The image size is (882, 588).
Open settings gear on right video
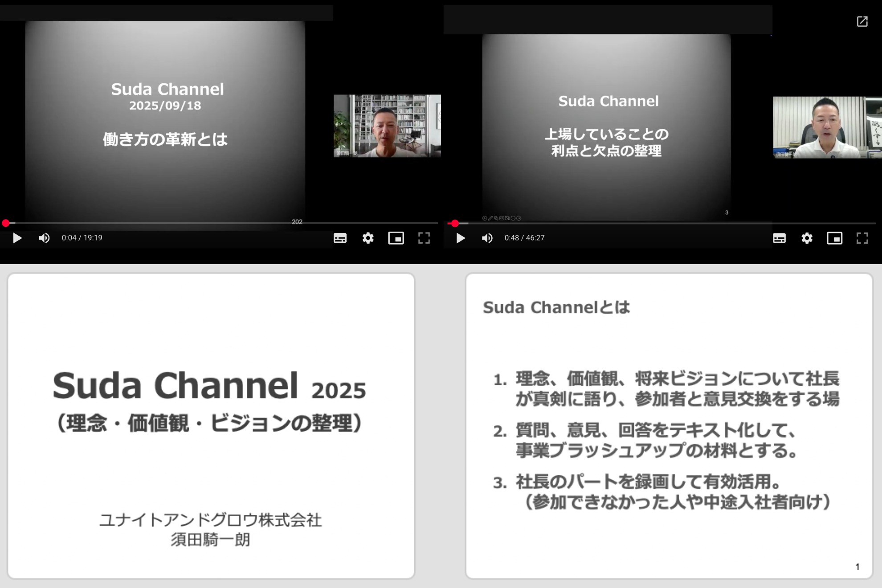point(807,238)
